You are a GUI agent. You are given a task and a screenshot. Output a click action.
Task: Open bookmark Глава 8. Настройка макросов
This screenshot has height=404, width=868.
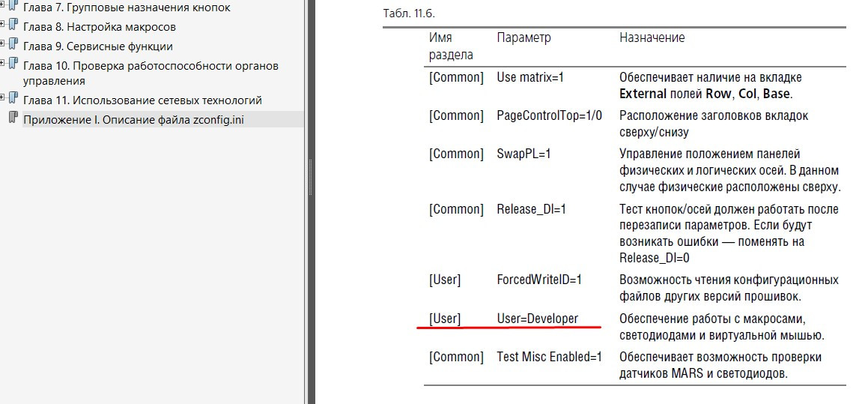pos(100,26)
